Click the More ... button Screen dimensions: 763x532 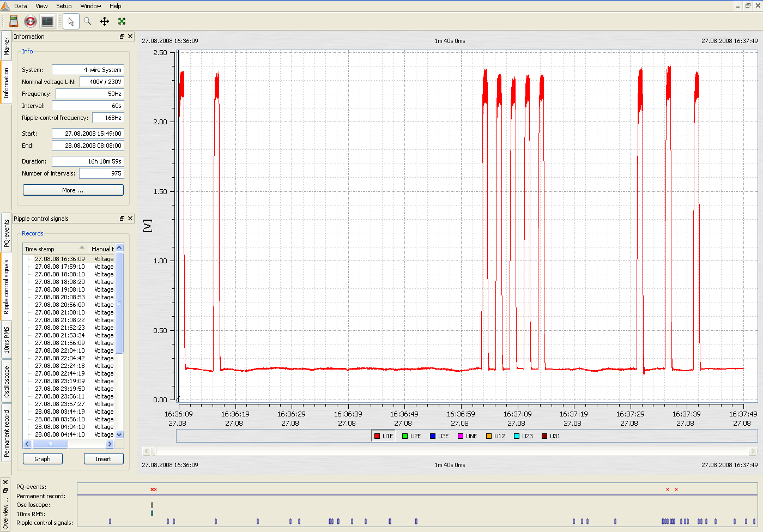coord(73,190)
